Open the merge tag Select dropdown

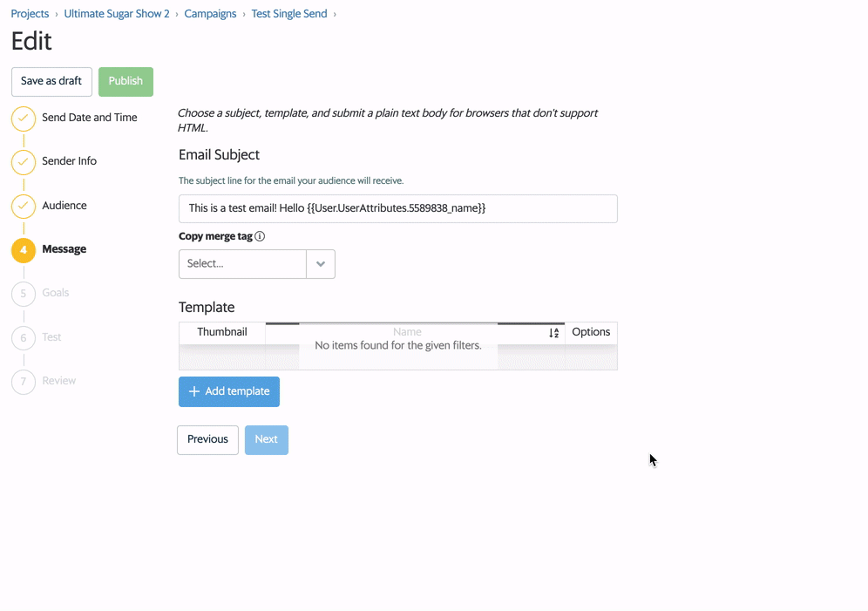242,263
